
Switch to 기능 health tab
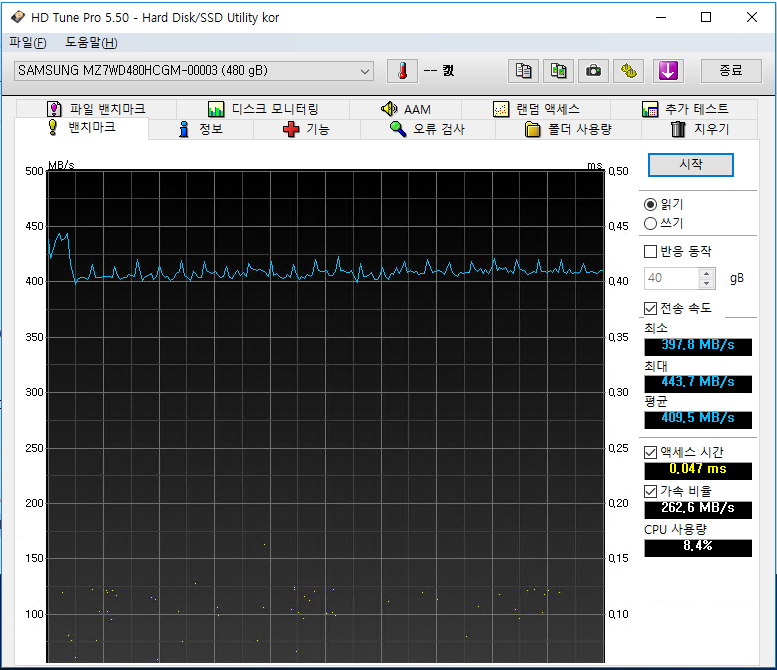(x=306, y=129)
